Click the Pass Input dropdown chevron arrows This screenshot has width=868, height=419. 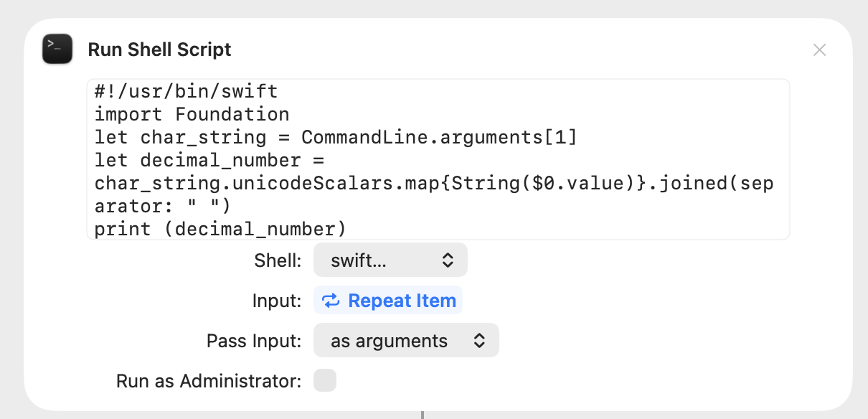(478, 342)
